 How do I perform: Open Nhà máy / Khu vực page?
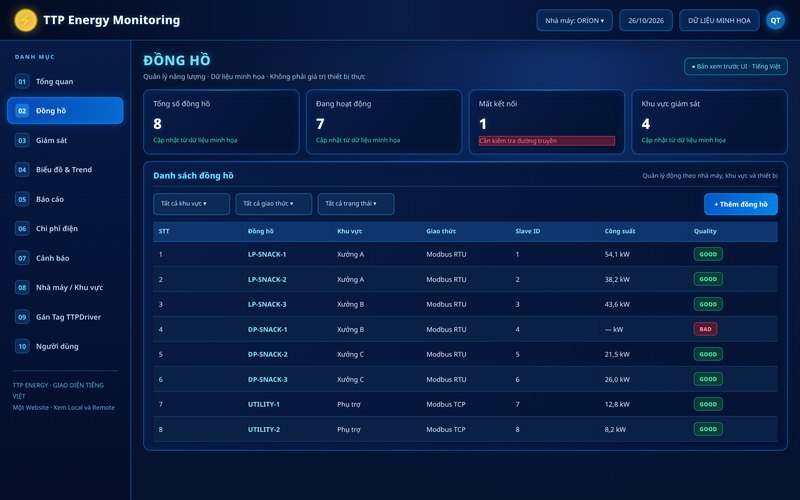pyautogui.click(x=65, y=288)
